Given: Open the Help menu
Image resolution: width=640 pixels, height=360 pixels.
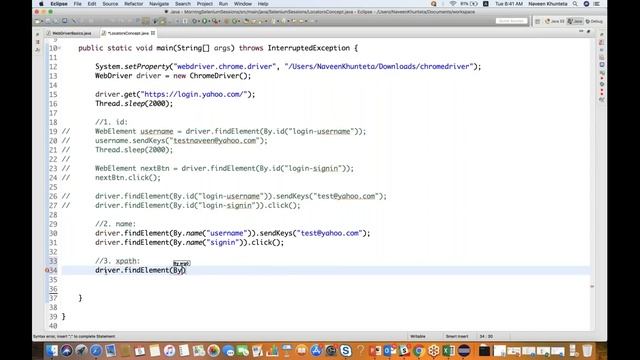Looking at the screenshot, I should 263,4.
